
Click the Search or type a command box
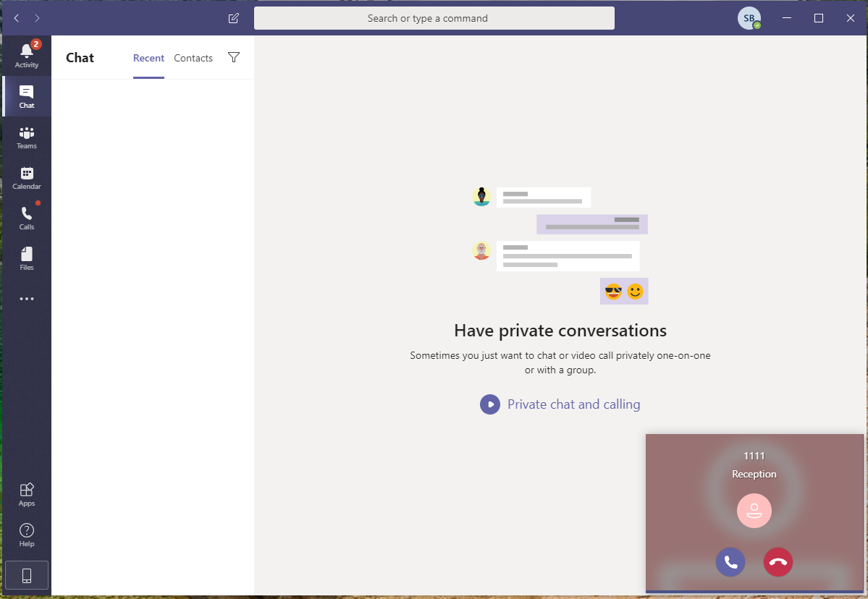(434, 18)
